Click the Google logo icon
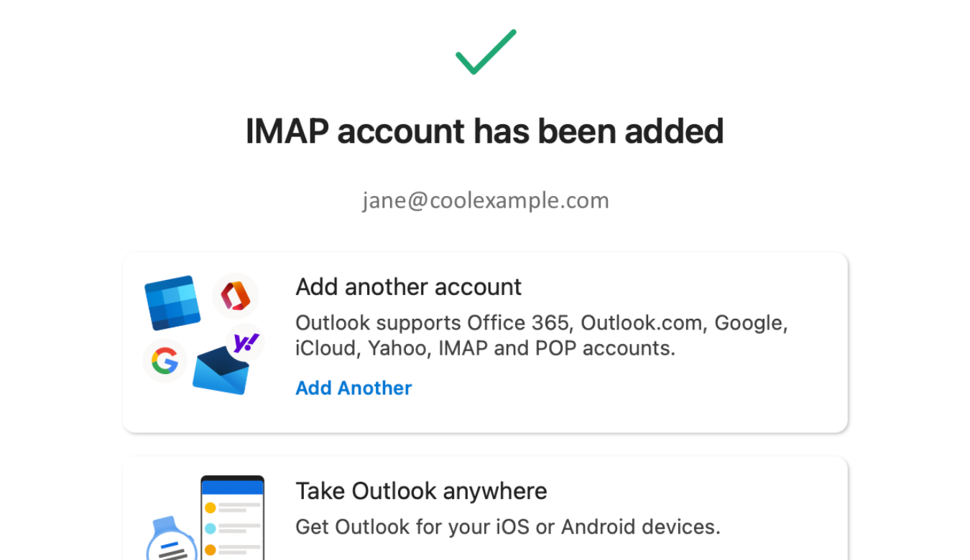Image resolution: width=970 pixels, height=560 pixels. pyautogui.click(x=165, y=360)
